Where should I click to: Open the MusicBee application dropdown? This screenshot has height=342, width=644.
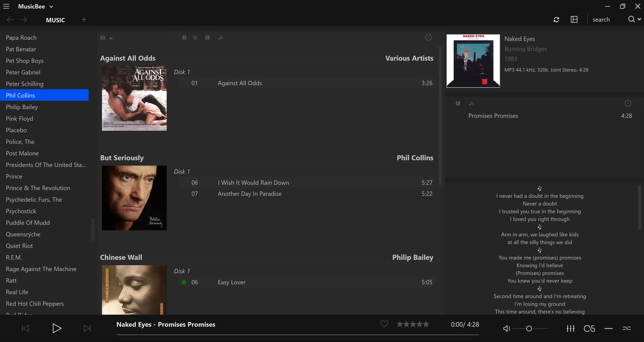pyautogui.click(x=36, y=7)
